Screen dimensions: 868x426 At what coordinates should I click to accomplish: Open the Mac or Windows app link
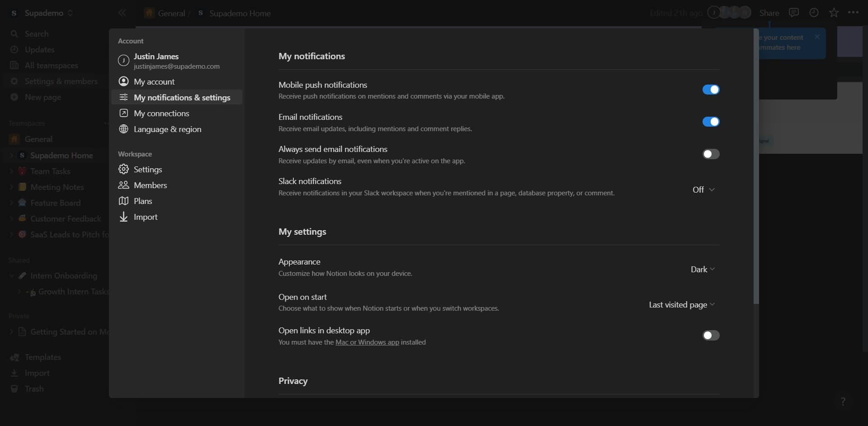click(x=367, y=342)
